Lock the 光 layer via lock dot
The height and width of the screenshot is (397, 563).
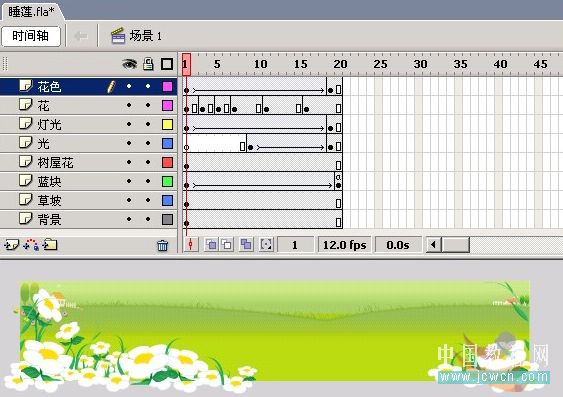[x=148, y=143]
